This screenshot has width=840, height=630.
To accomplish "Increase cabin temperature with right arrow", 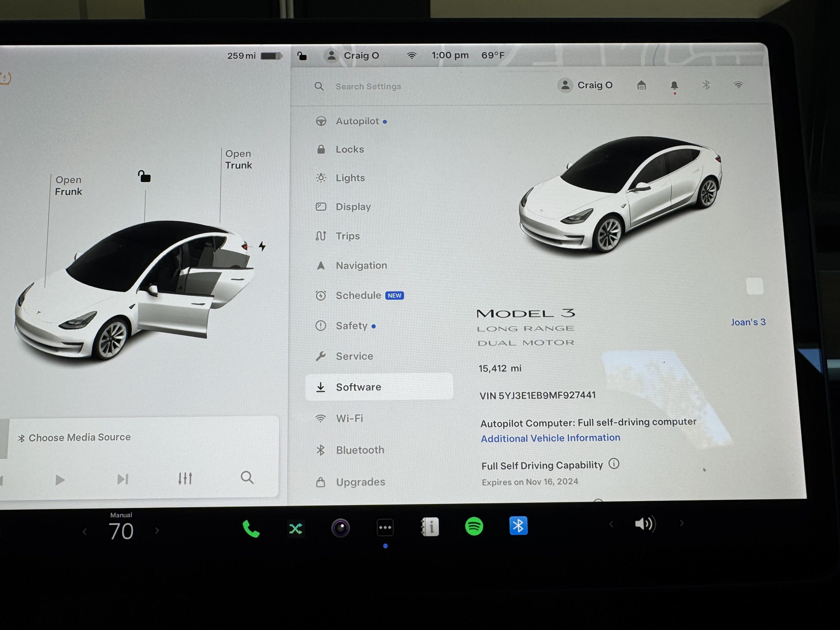I will pyautogui.click(x=157, y=531).
